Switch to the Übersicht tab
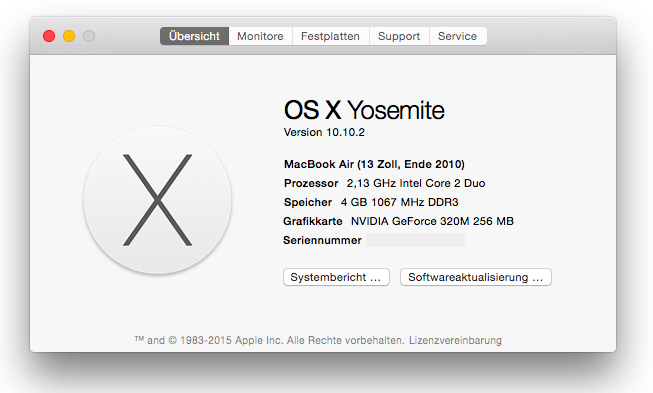Image resolution: width=653 pixels, height=393 pixels. (x=194, y=36)
